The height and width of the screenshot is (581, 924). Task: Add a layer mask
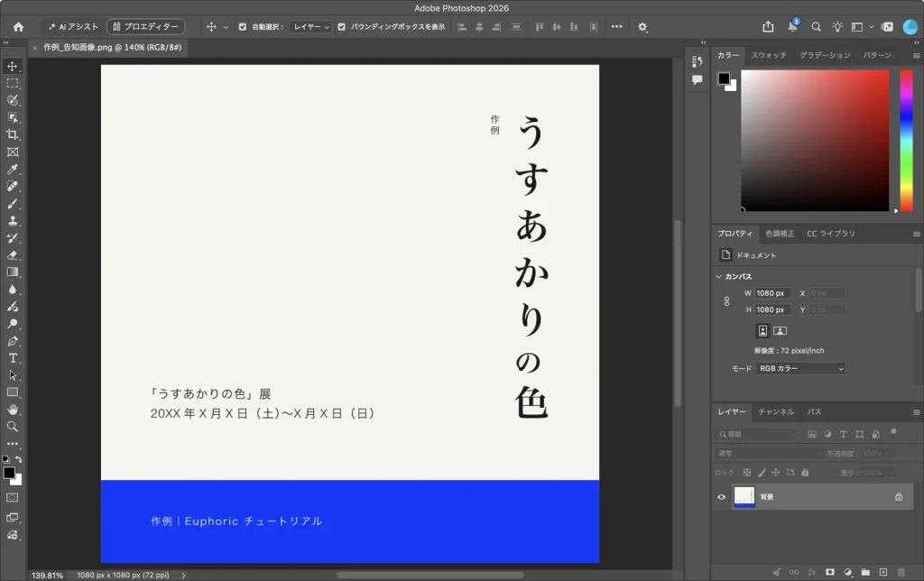830,572
